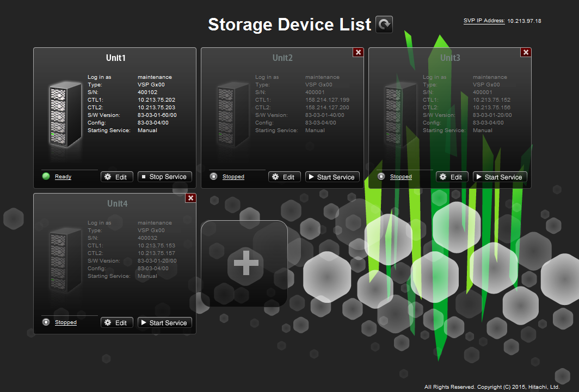The height and width of the screenshot is (392, 579).
Task: Click the Unit1 storage server image
Action: [x=65, y=115]
